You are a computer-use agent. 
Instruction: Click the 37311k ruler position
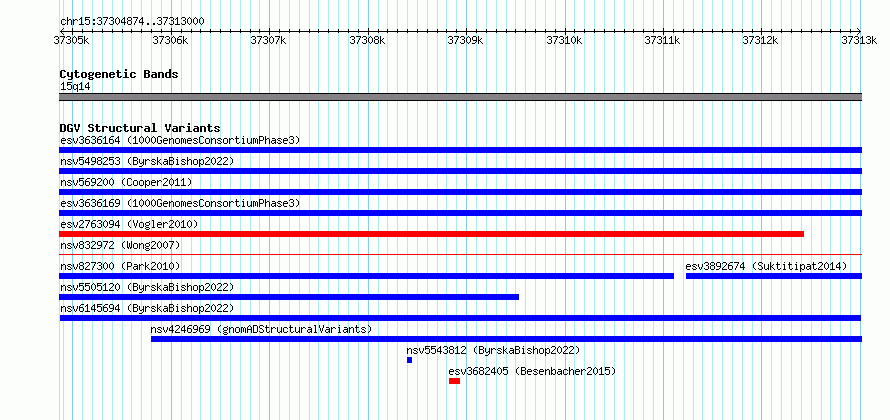click(662, 40)
